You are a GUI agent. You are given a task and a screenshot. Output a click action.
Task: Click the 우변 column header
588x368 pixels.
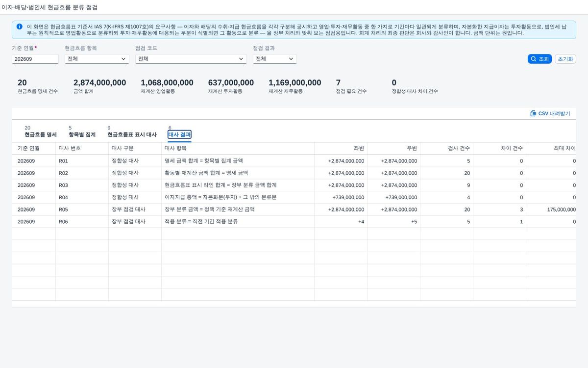[x=394, y=148]
